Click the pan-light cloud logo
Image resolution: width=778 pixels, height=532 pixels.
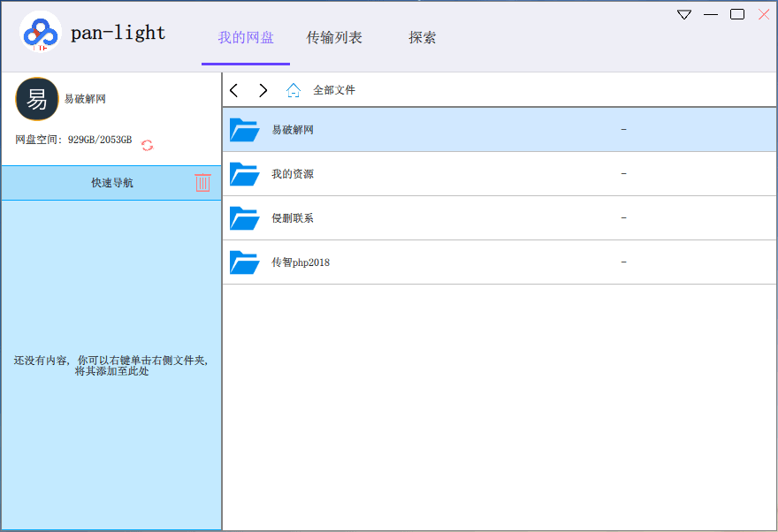pos(40,33)
